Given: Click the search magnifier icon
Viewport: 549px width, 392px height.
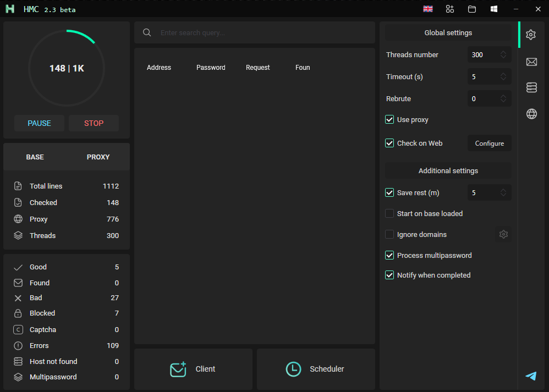Looking at the screenshot, I should [x=147, y=32].
